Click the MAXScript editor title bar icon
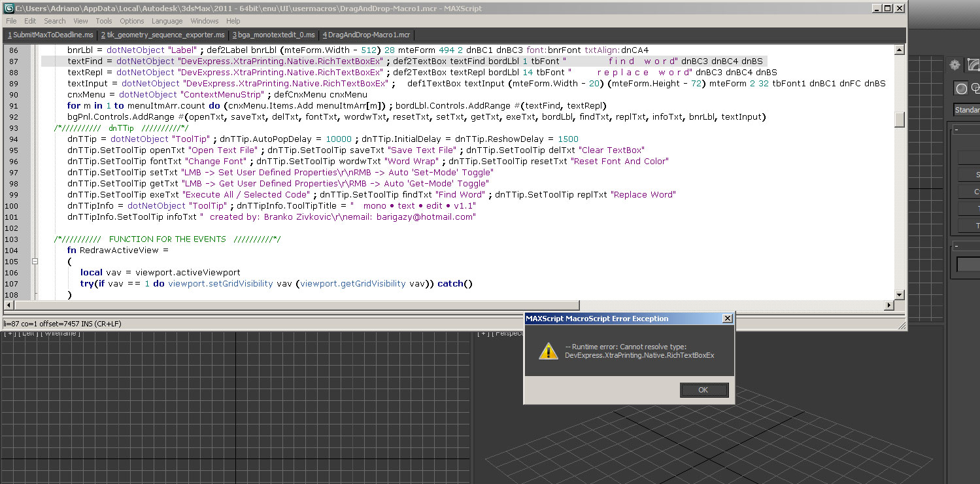Screen dimensions: 980x484 click(x=8, y=9)
